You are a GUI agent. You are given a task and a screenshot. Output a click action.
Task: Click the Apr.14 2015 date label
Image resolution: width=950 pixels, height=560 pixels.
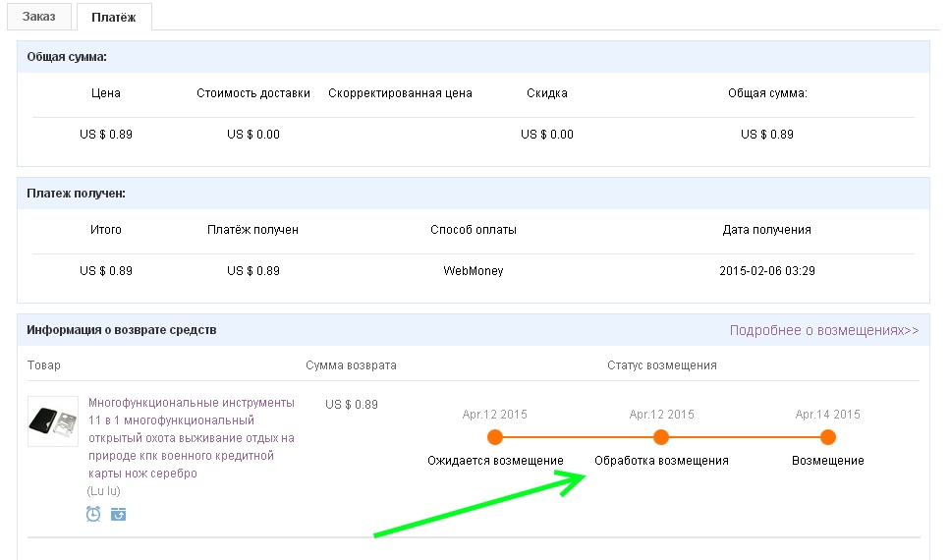pos(827,415)
